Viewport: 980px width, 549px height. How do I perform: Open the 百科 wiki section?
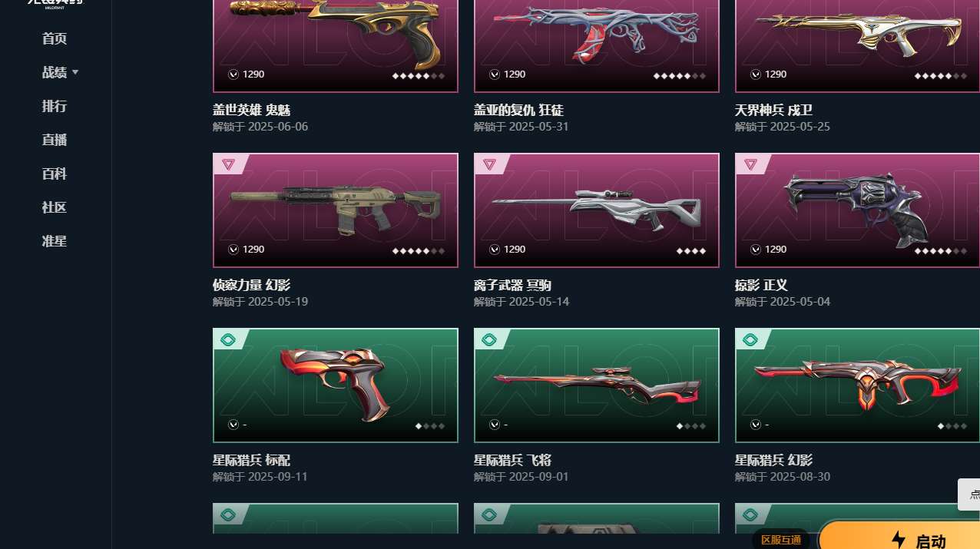pos(55,174)
